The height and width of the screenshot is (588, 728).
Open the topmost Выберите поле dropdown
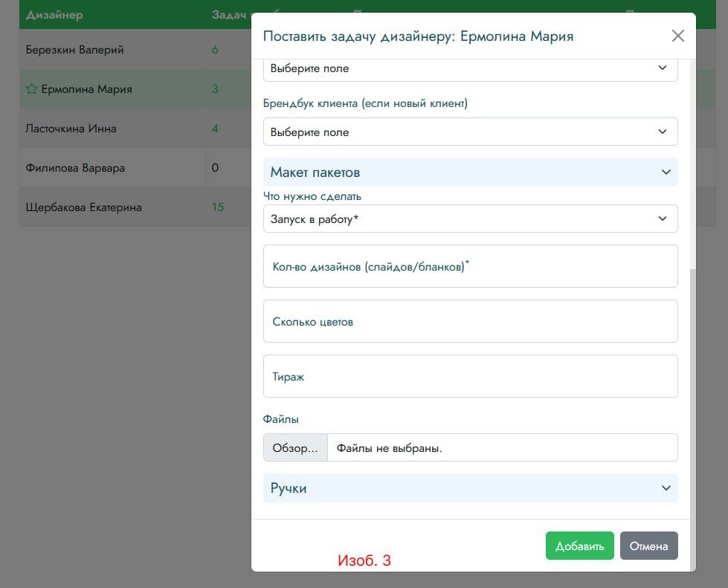470,69
